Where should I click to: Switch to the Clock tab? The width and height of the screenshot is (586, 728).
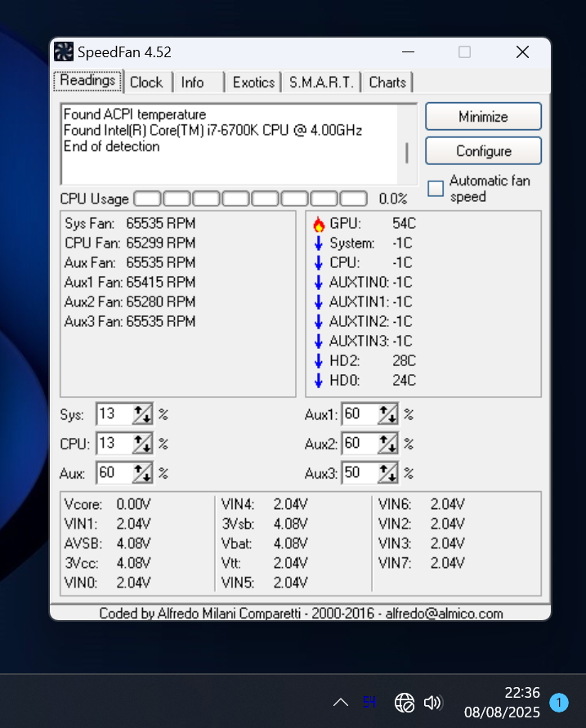point(146,83)
